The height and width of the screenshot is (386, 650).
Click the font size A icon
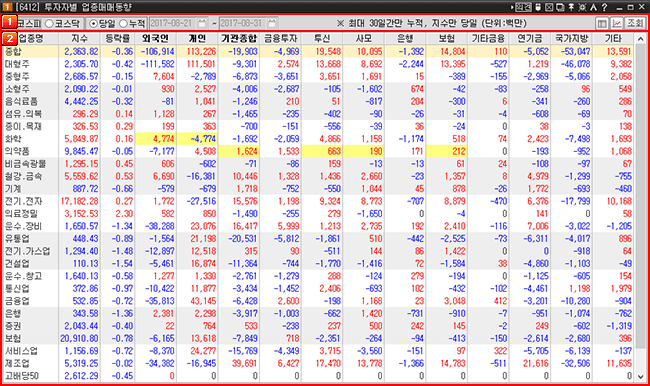[593, 7]
